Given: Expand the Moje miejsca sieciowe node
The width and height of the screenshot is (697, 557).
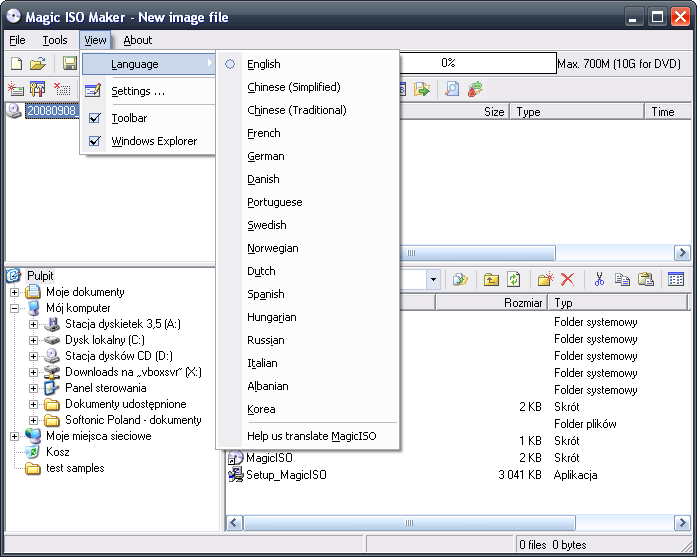Looking at the screenshot, I should 14,436.
